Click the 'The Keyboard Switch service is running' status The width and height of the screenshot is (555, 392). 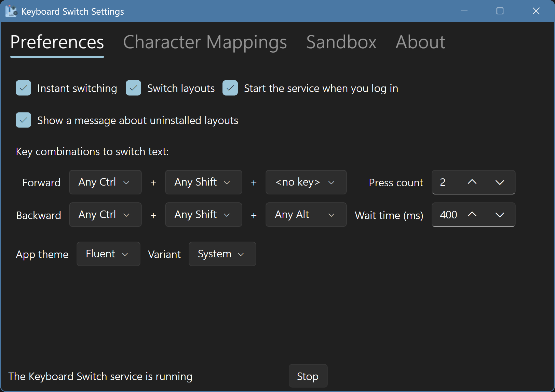tap(100, 376)
